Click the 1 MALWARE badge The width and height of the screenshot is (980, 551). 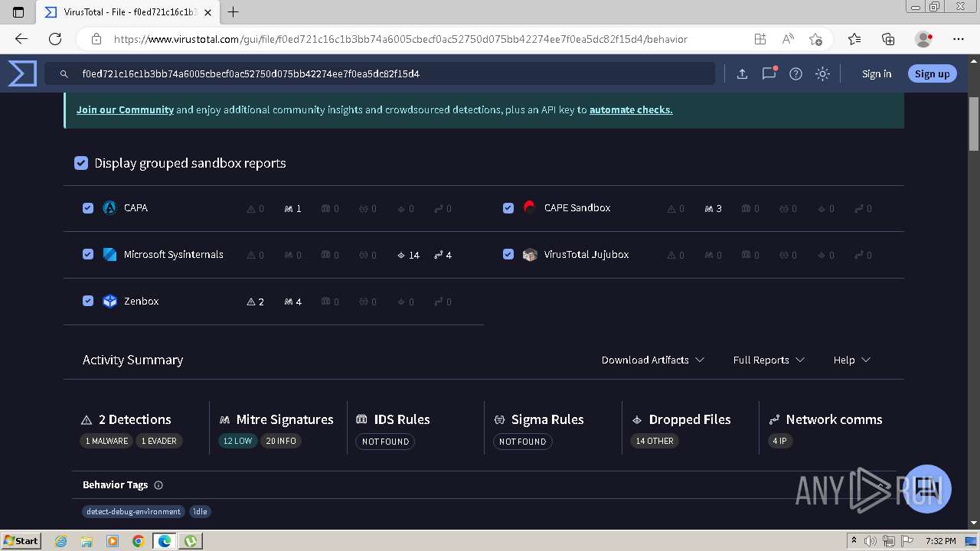106,441
